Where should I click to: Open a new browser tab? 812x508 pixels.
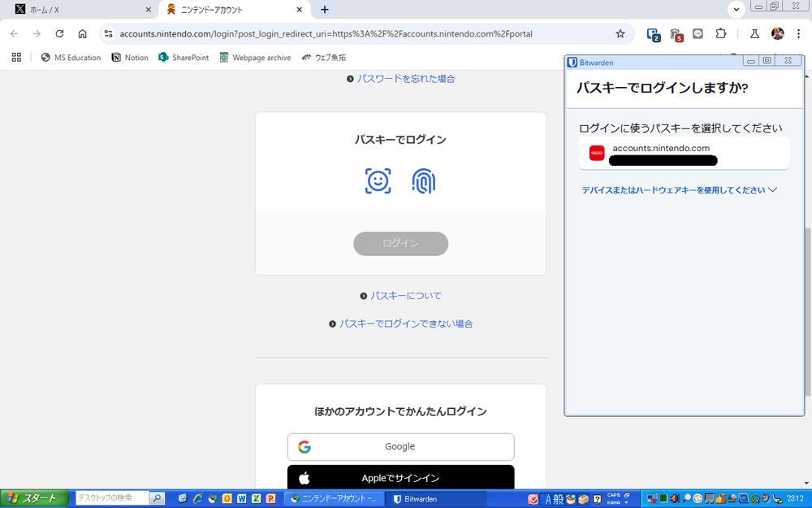point(325,9)
